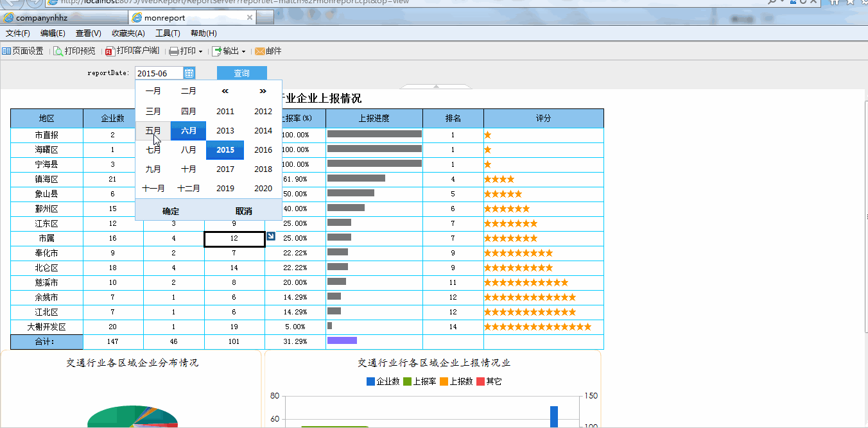Select year 2015 in picker
Screen dimensions: 868x428
(x=225, y=150)
